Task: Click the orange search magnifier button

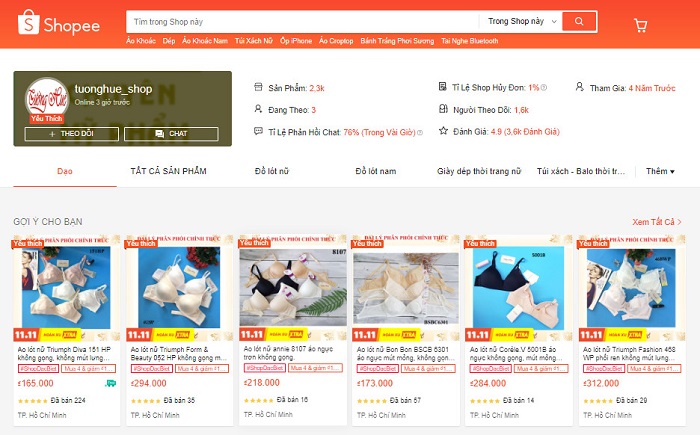Action: tap(579, 21)
